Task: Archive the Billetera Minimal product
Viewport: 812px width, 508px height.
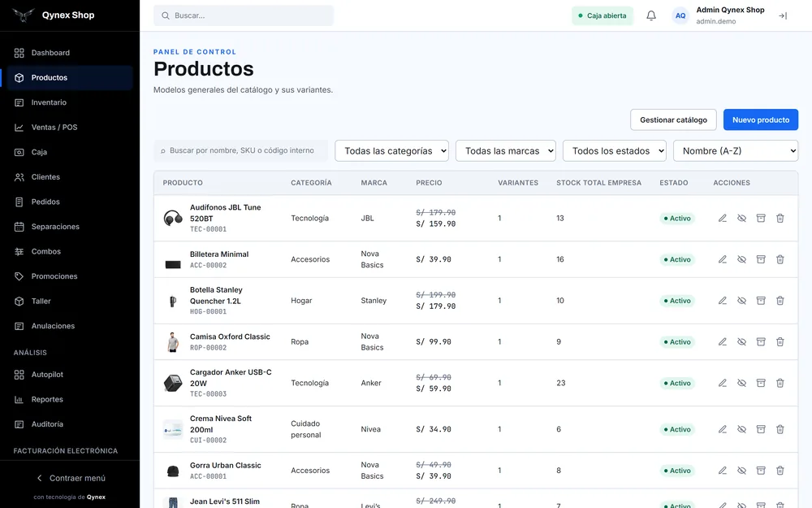Action: [761, 259]
